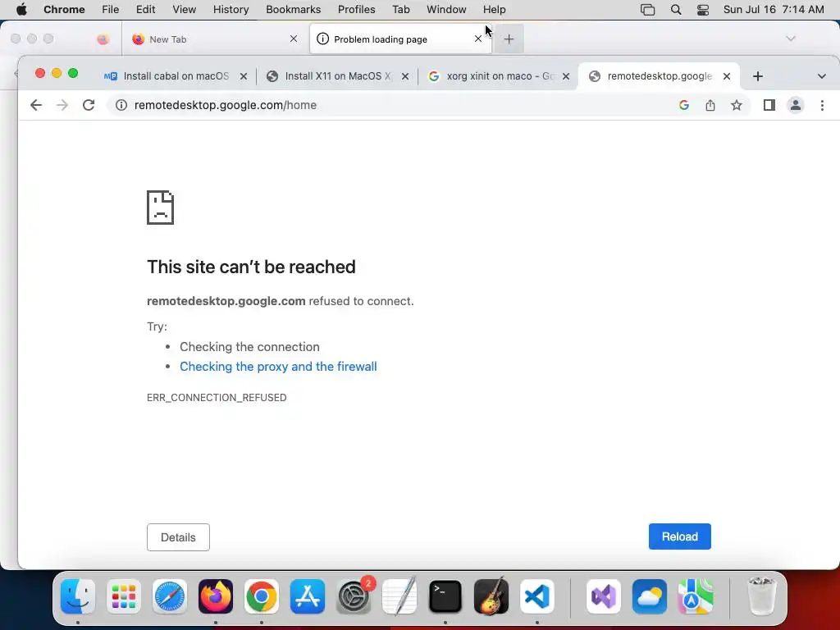Share this page using the share icon
Viewport: 840px width, 630px height.
click(710, 105)
